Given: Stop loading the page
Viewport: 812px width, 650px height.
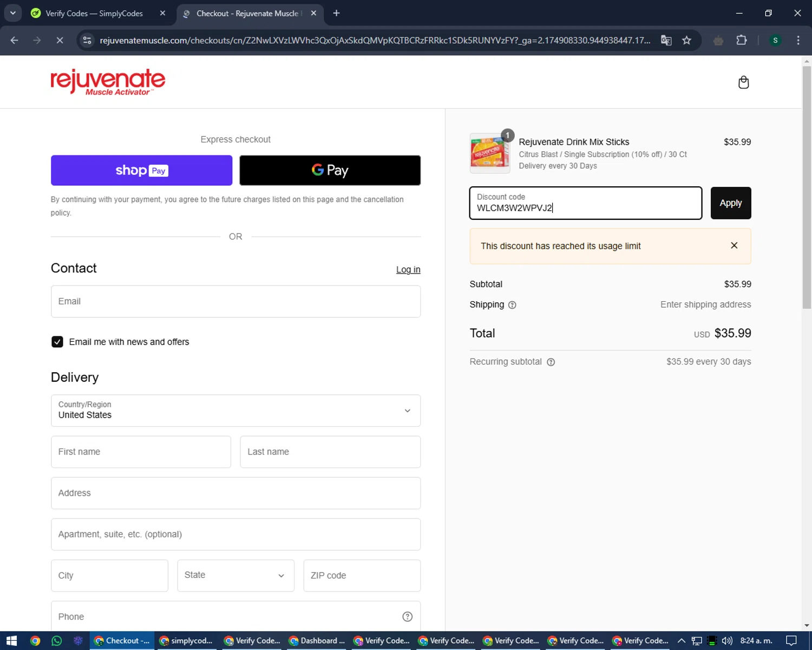Looking at the screenshot, I should point(60,40).
